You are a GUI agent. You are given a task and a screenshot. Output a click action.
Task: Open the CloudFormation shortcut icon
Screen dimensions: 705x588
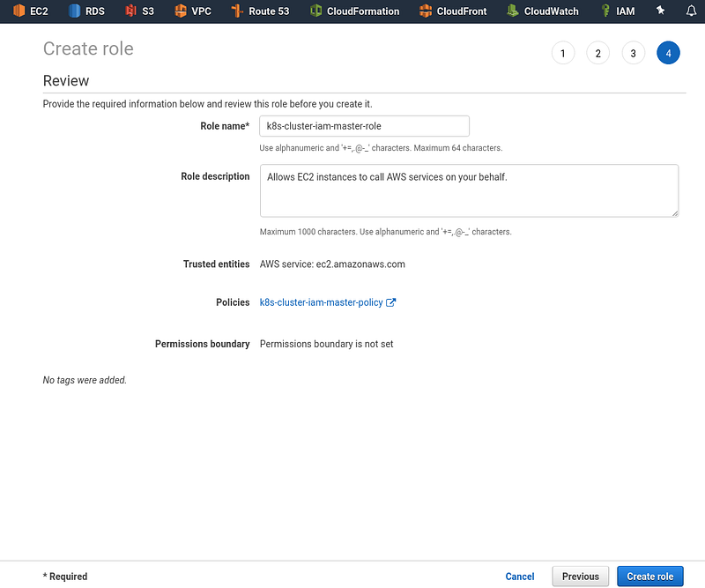pos(316,11)
